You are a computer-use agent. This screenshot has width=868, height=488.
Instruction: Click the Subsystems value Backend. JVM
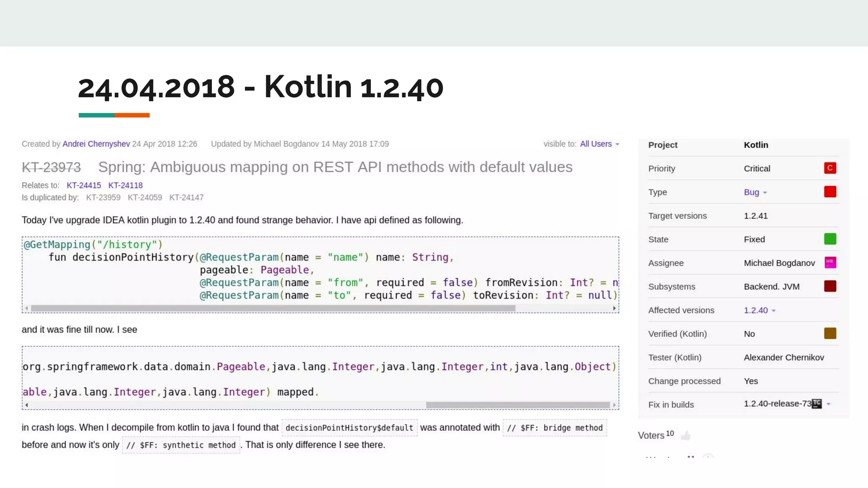pos(772,287)
